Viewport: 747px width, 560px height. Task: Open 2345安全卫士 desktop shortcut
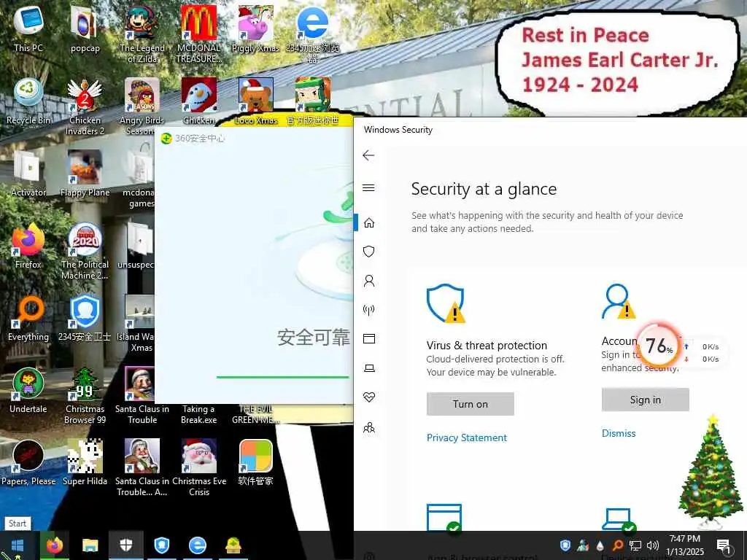pos(85,318)
